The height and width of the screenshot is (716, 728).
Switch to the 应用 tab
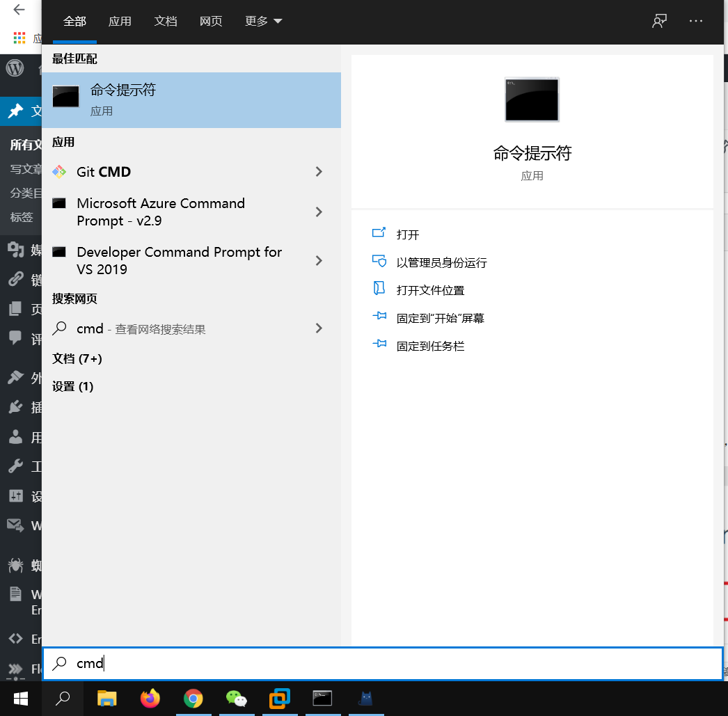tap(120, 21)
